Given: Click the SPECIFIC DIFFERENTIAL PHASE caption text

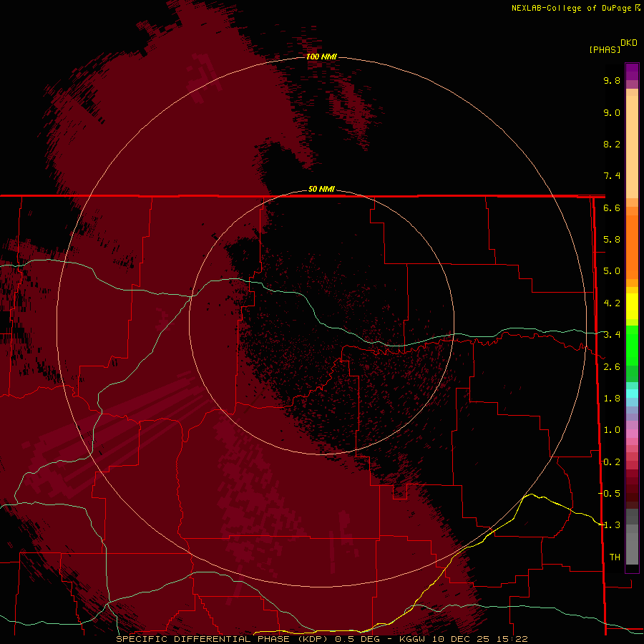Looking at the screenshot, I should (x=203, y=639).
